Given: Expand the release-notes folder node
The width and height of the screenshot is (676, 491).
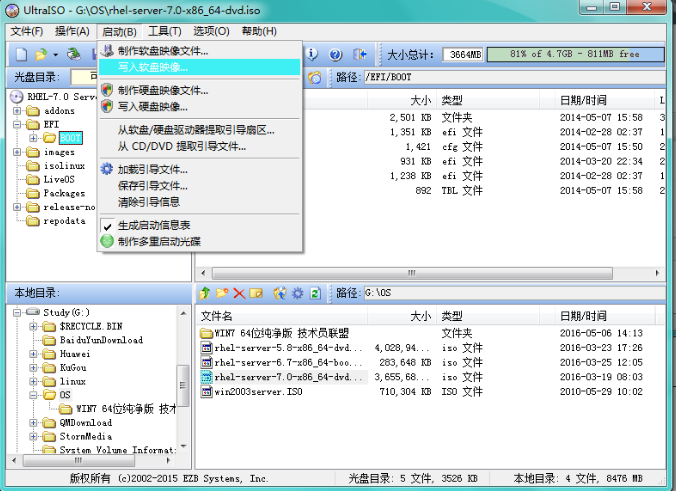Looking at the screenshot, I should tap(17, 207).
